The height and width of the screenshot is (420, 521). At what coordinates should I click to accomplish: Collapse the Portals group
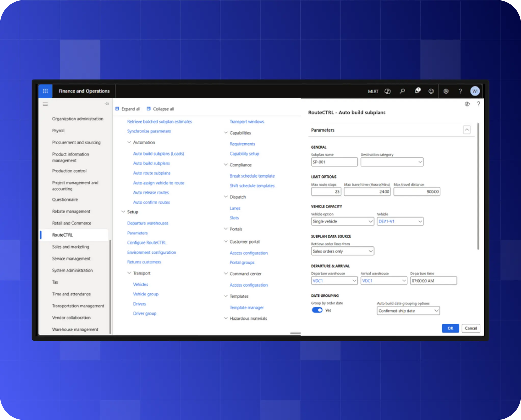[226, 229]
